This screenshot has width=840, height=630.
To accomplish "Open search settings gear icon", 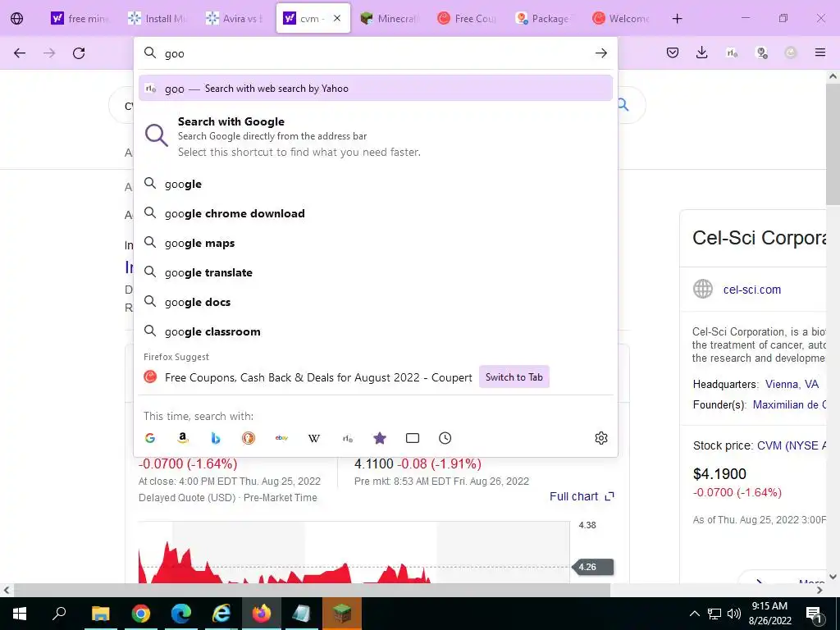I will point(601,438).
